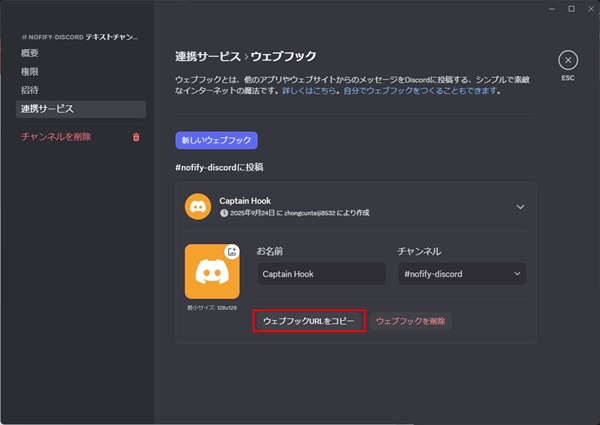Image resolution: width=600 pixels, height=425 pixels.
Task: Click the image upload icon on the avatar
Action: 232,252
